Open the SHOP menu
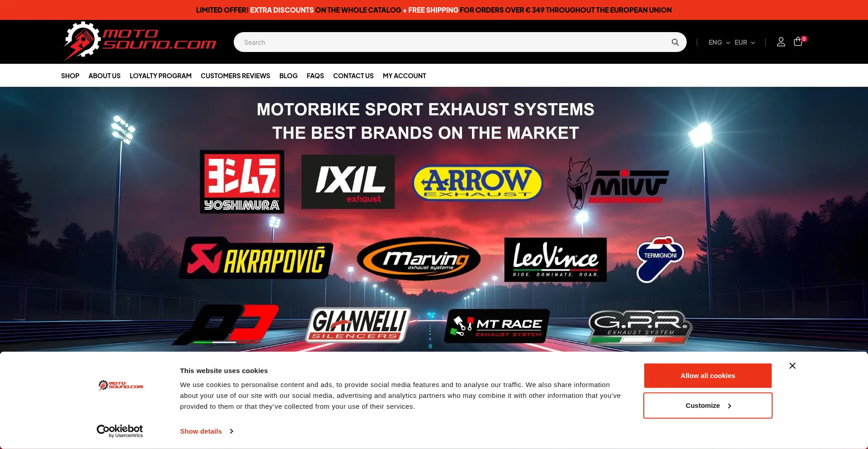 [x=70, y=76]
